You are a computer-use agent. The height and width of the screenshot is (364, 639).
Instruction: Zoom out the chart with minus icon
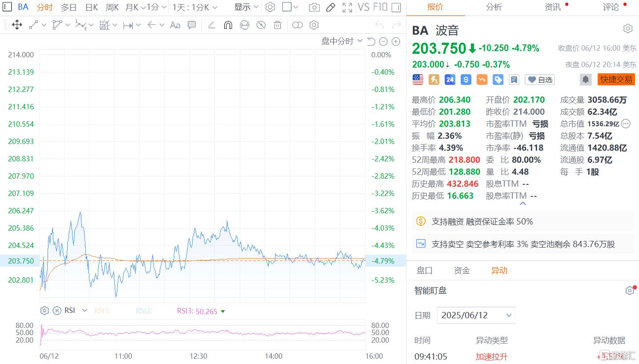click(x=383, y=41)
